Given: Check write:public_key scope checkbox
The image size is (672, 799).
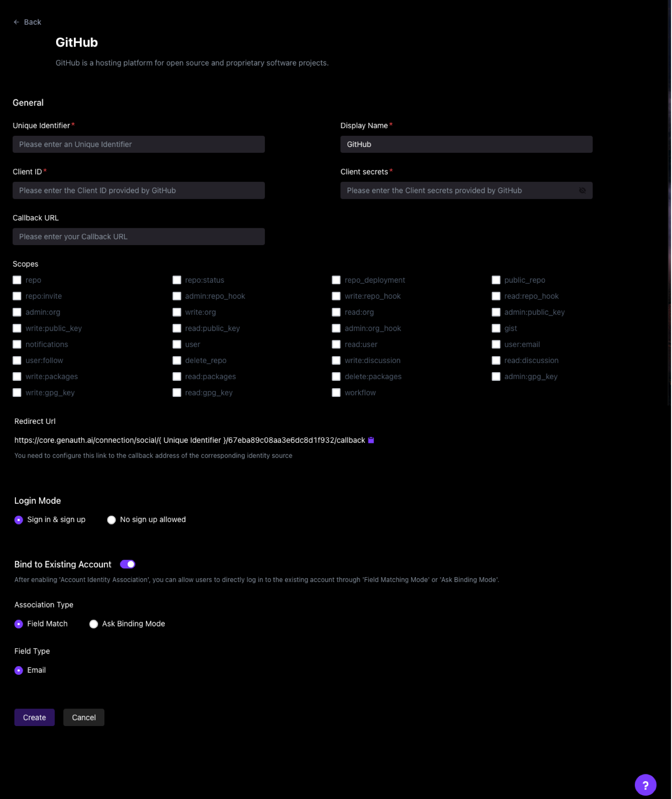Looking at the screenshot, I should tap(17, 329).
